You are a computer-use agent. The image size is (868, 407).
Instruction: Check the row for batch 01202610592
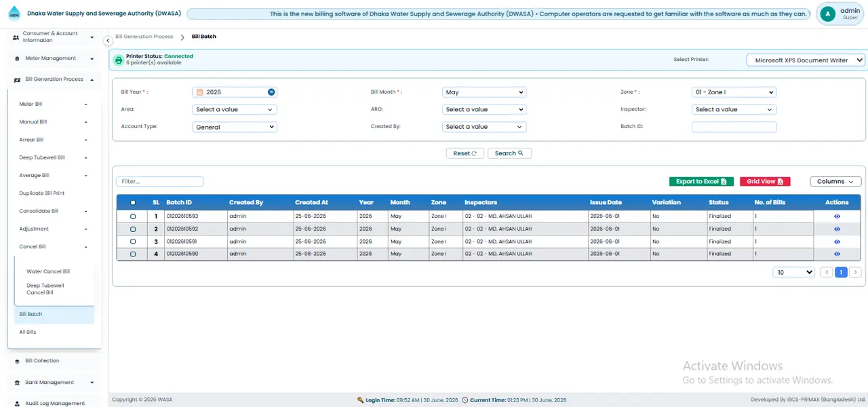133,229
